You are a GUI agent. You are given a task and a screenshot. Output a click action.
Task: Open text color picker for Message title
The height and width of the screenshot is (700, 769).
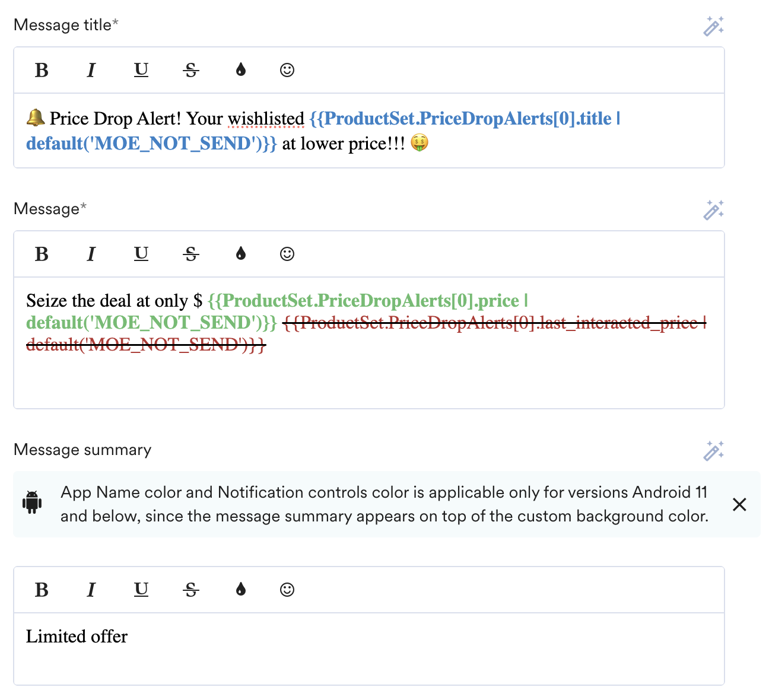(240, 70)
